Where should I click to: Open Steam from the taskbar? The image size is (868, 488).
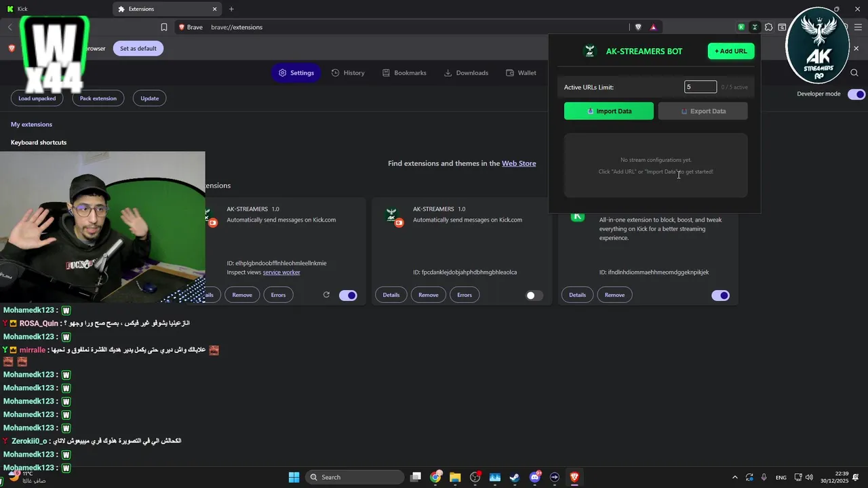point(515,477)
